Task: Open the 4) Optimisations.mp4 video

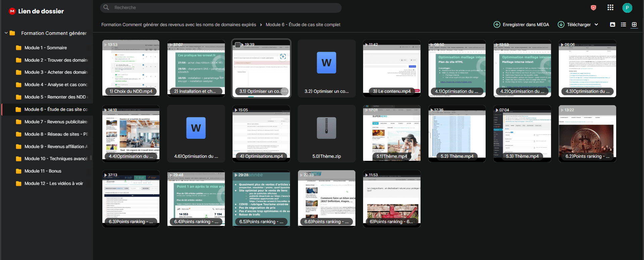Action: pyautogui.click(x=261, y=134)
